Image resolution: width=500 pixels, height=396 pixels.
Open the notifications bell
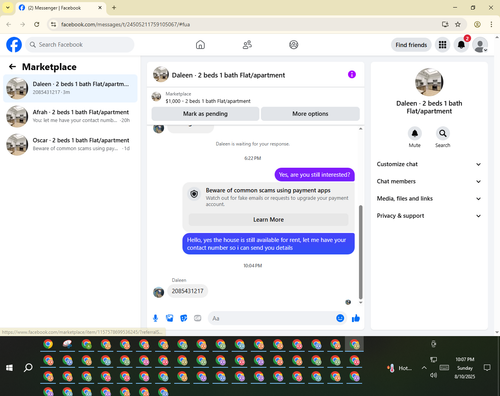pos(461,45)
